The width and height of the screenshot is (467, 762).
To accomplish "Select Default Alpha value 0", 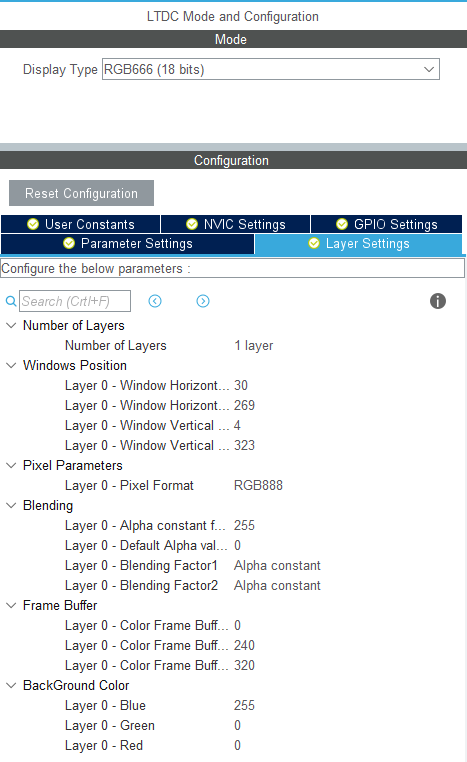I will tap(237, 545).
